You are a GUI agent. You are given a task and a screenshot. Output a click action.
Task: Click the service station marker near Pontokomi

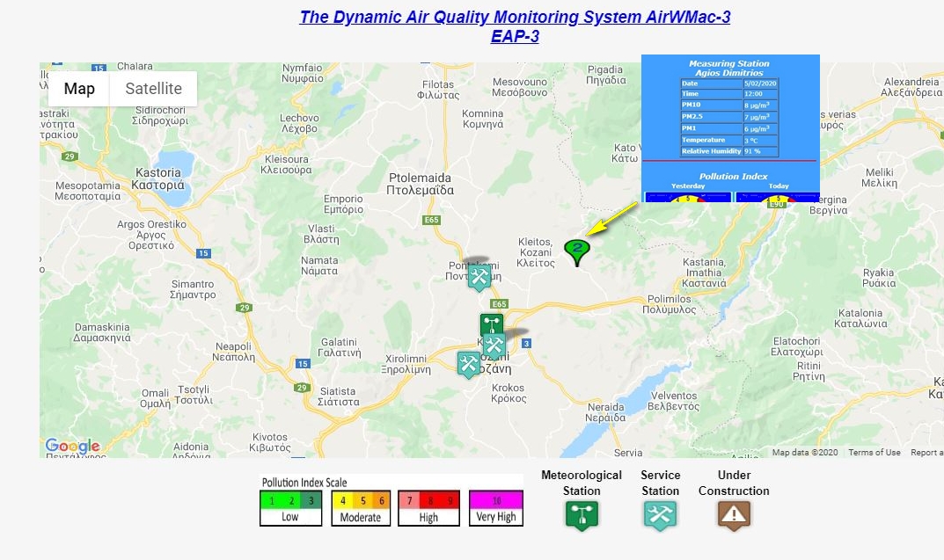(479, 277)
